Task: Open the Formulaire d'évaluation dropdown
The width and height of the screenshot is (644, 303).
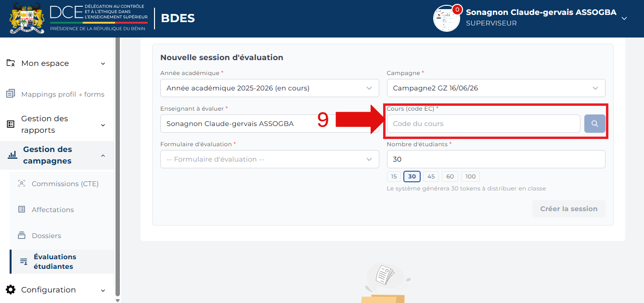Action: (x=270, y=159)
